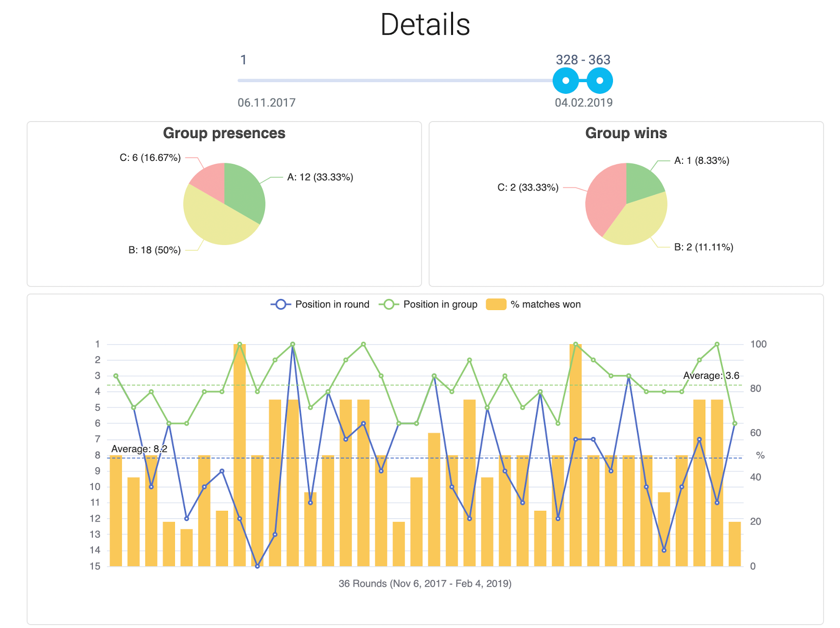This screenshot has width=840, height=628.
Task: Select the yellow B slice in Group presences
Action: [216, 221]
